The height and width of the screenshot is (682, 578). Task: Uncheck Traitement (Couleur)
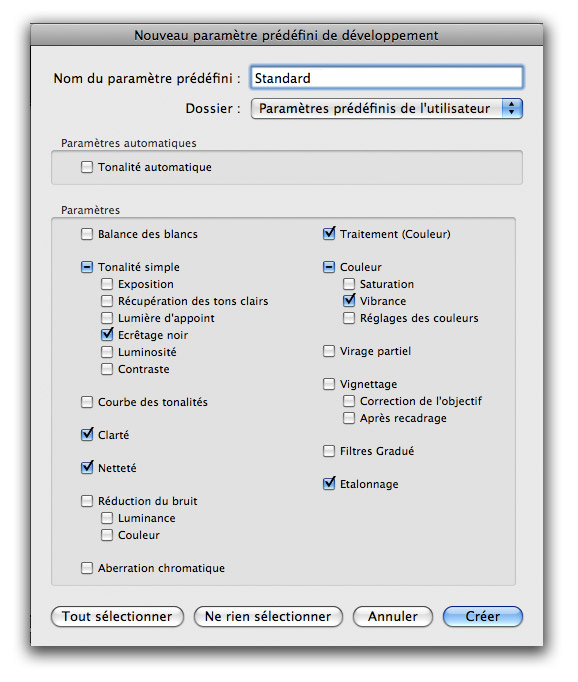(x=329, y=234)
